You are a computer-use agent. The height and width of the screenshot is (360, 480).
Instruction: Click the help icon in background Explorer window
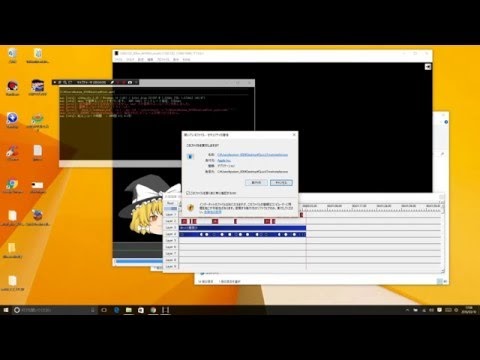pos(446,122)
